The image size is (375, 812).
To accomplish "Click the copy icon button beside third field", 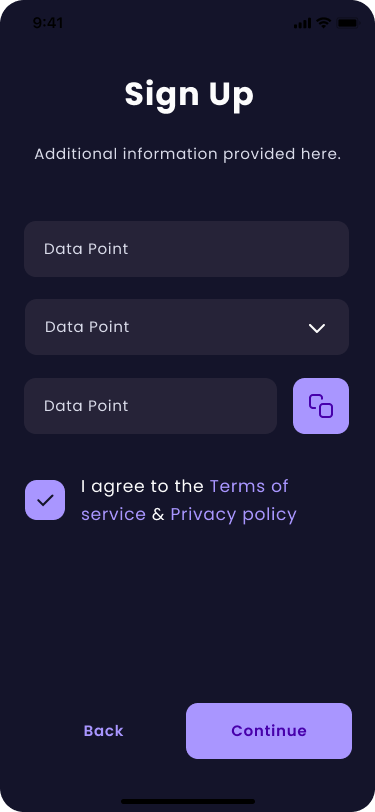I will [x=321, y=406].
